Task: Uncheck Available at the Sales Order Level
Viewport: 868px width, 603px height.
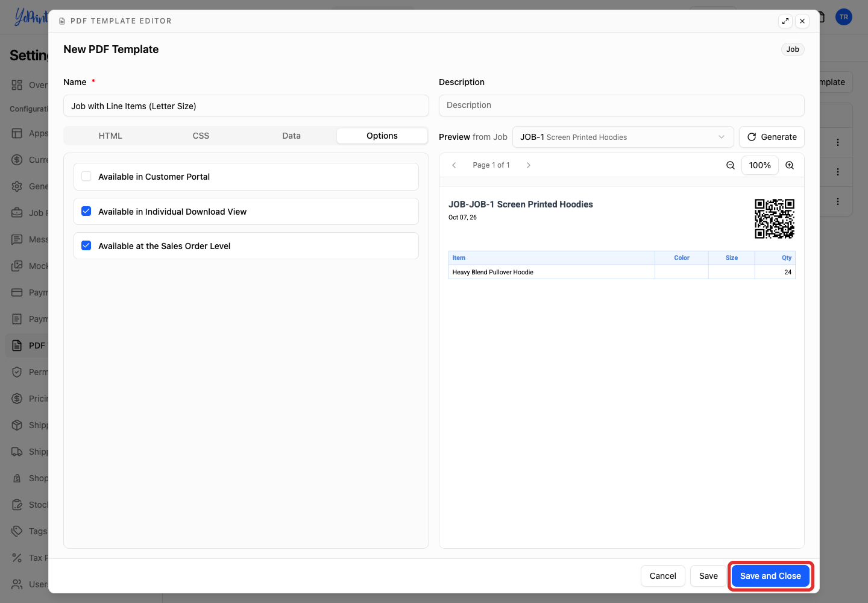Action: click(x=86, y=245)
